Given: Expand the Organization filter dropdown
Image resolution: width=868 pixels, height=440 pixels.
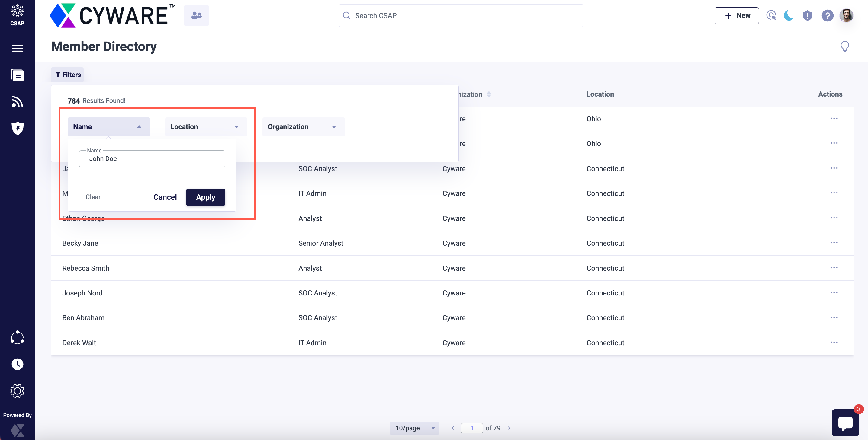Looking at the screenshot, I should tap(303, 127).
